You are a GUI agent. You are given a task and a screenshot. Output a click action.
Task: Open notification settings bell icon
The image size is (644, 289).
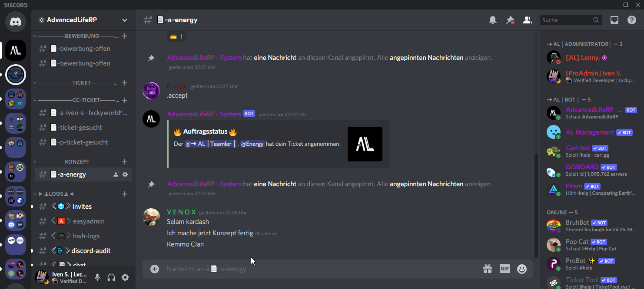493,20
